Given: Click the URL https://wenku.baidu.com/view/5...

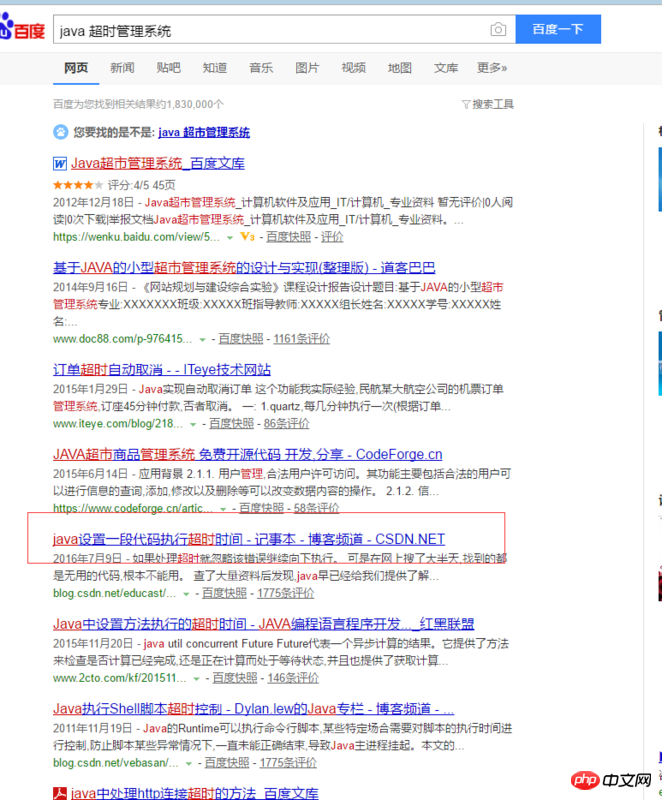Looking at the screenshot, I should [136, 237].
